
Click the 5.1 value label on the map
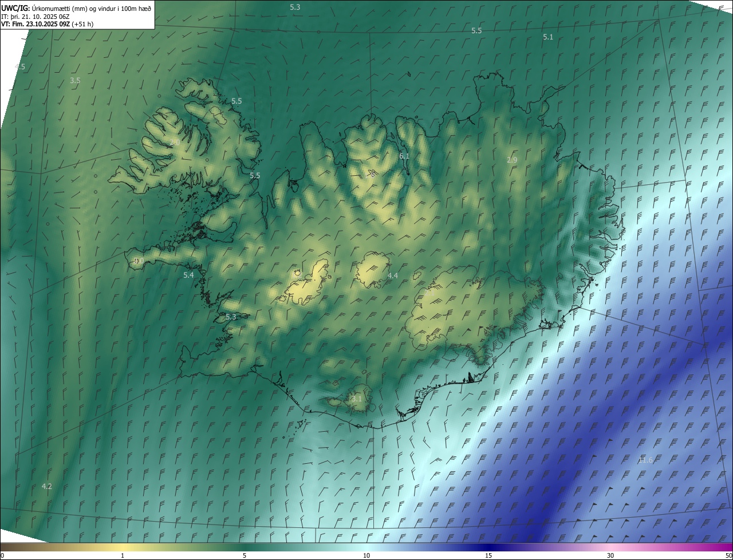(548, 37)
